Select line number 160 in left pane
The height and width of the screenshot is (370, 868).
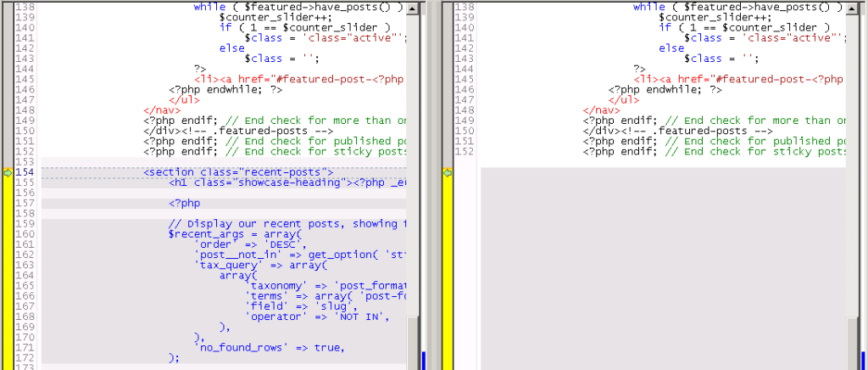(x=24, y=234)
